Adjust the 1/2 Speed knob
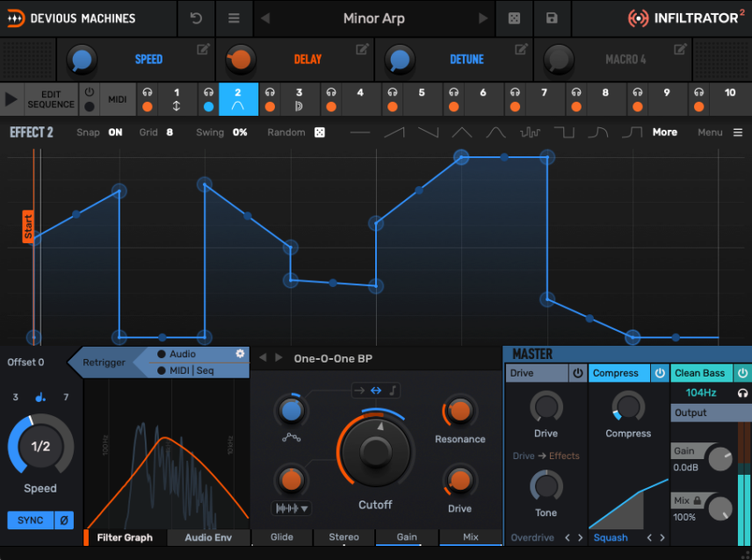Viewport: 752px width, 560px height. (x=40, y=447)
